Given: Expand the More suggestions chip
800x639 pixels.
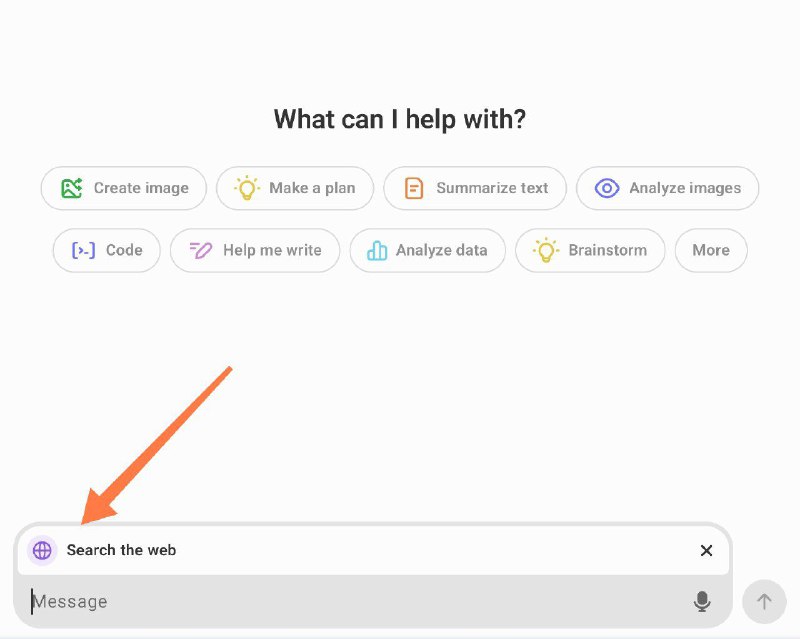Looking at the screenshot, I should pyautogui.click(x=711, y=250).
